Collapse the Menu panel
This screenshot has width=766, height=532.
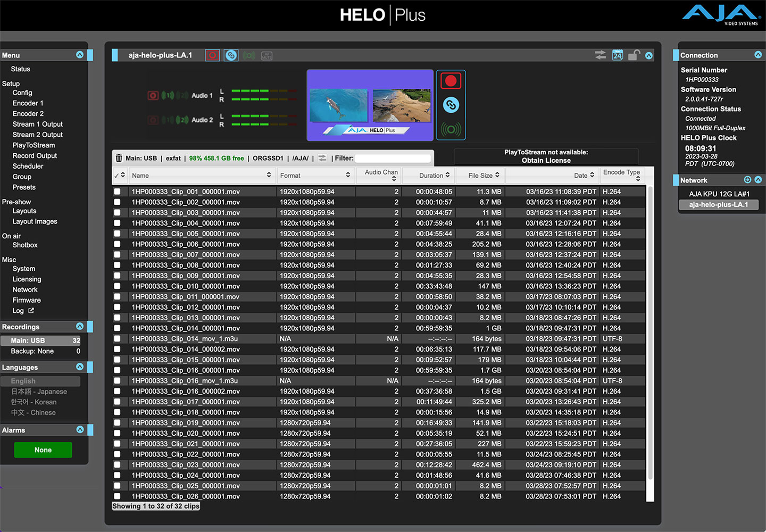click(x=80, y=55)
